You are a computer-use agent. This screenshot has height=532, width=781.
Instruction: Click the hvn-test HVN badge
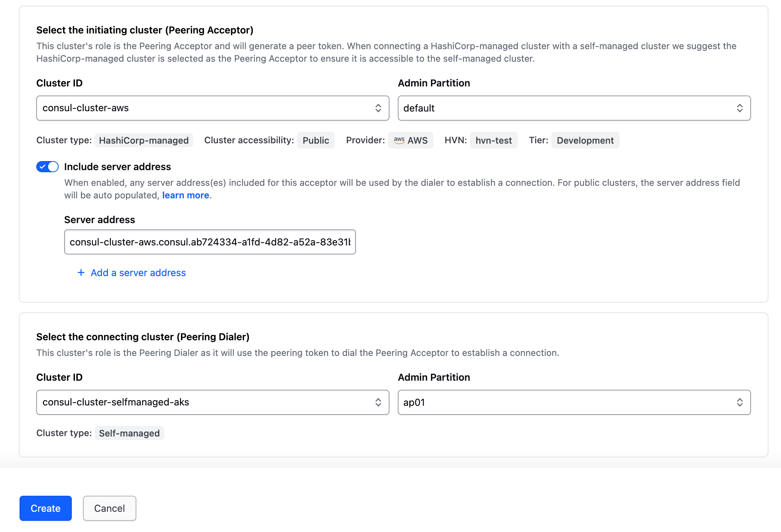(493, 140)
